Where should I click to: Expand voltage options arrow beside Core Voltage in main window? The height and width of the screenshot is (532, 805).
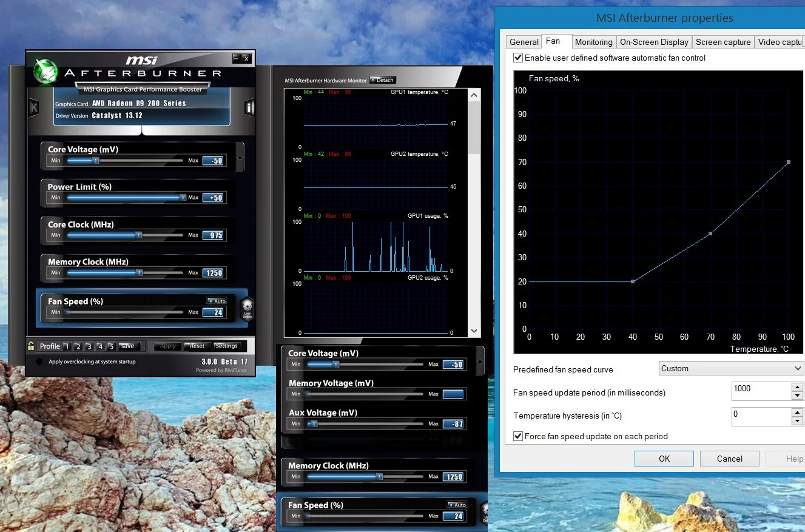[240, 158]
